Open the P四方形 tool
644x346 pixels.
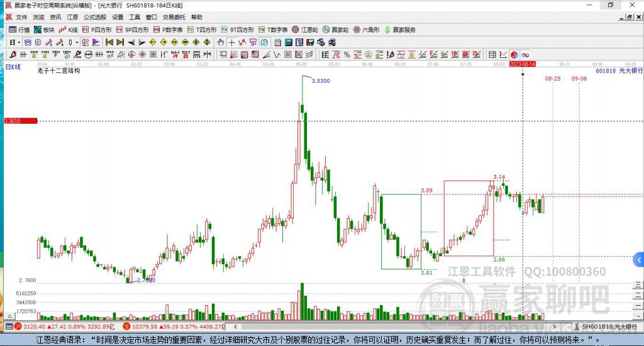[97, 30]
